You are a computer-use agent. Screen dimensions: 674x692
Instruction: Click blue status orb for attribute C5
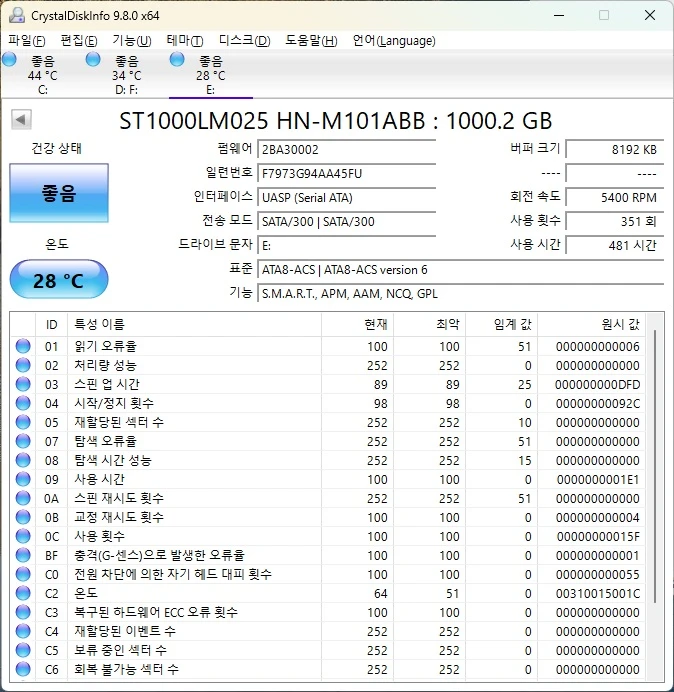23,650
